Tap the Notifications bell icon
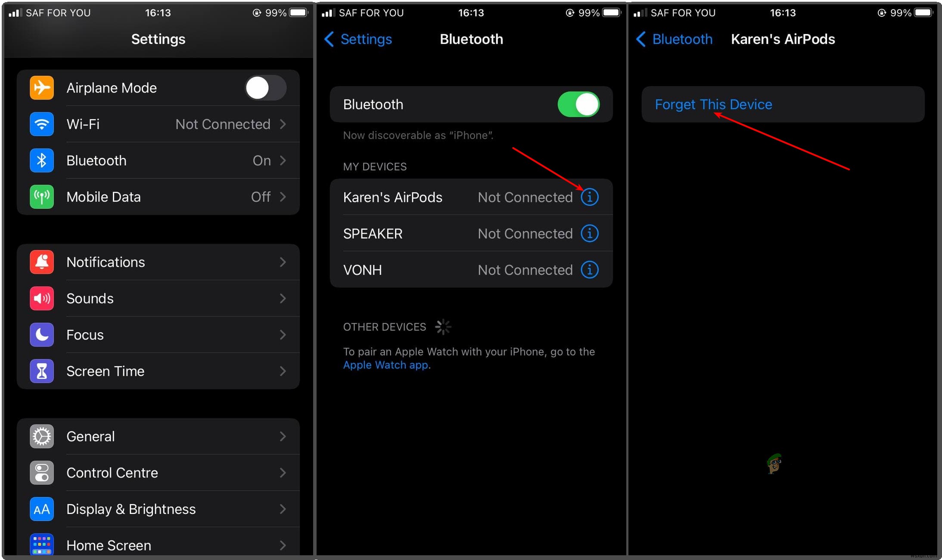 coord(39,262)
